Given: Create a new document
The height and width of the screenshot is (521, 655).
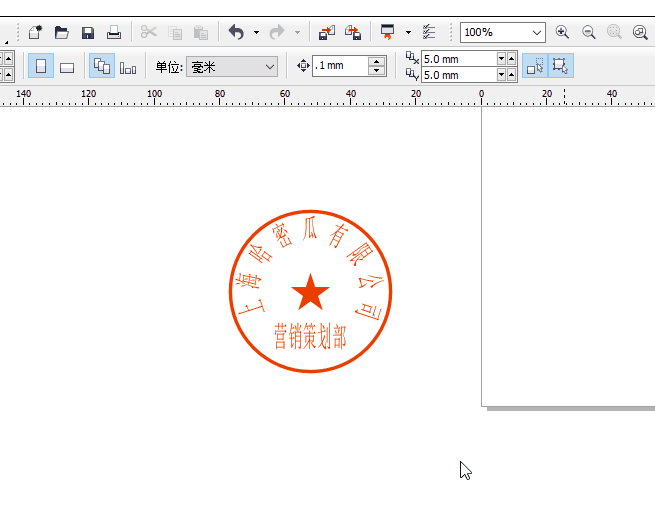Looking at the screenshot, I should [36, 32].
